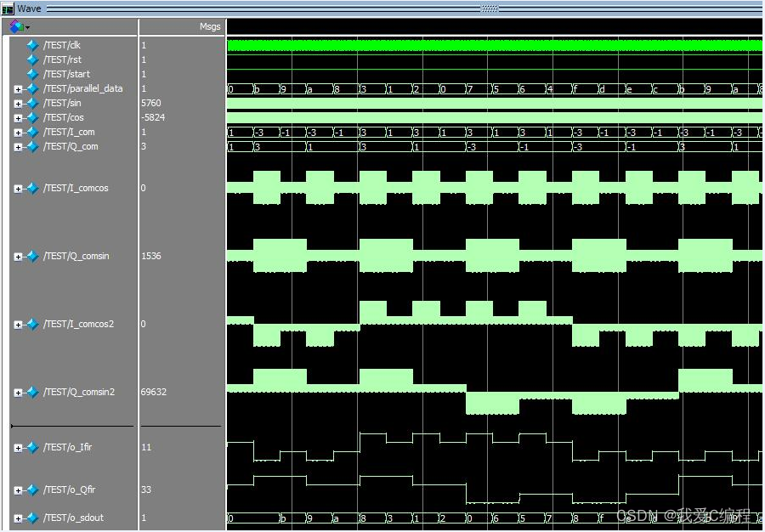Viewport: 765px width, 532px height.
Task: Click the /TEST/o_Qfir signal icon
Action: [x=32, y=490]
